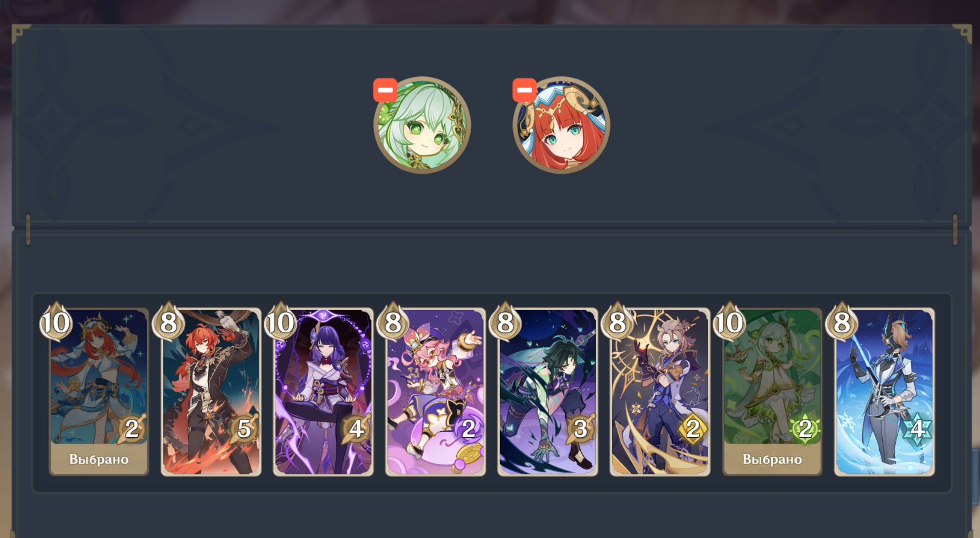Deselect the Nahida card marked Выбрано

(x=772, y=392)
